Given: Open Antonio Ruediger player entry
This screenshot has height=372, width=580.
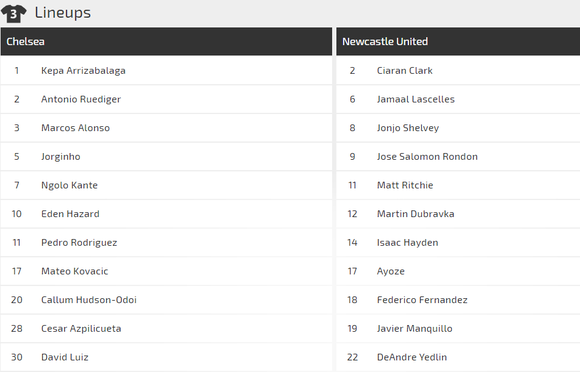Looking at the screenshot, I should pyautogui.click(x=81, y=99).
